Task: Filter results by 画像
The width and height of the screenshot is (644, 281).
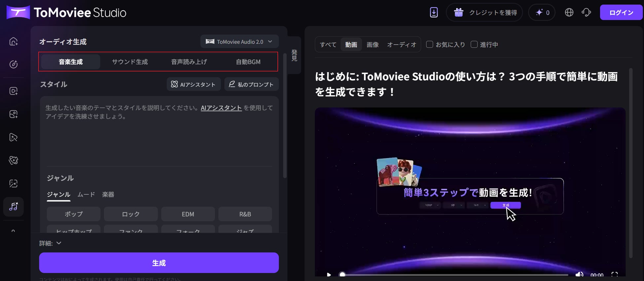Action: click(x=373, y=45)
